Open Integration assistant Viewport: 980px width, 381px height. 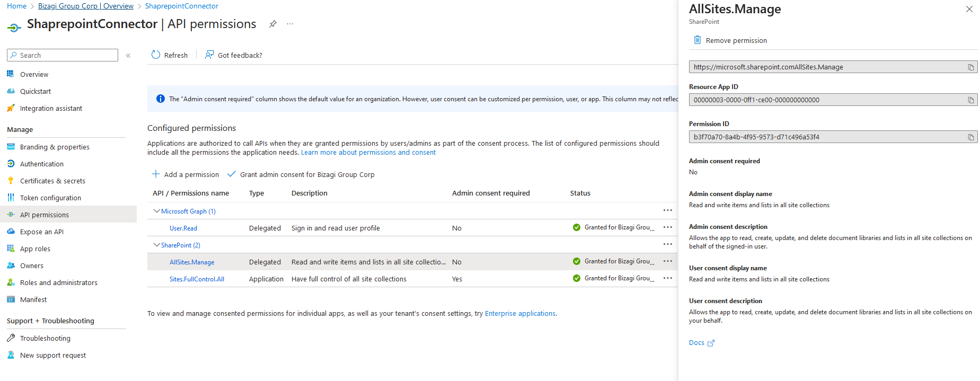tap(51, 108)
